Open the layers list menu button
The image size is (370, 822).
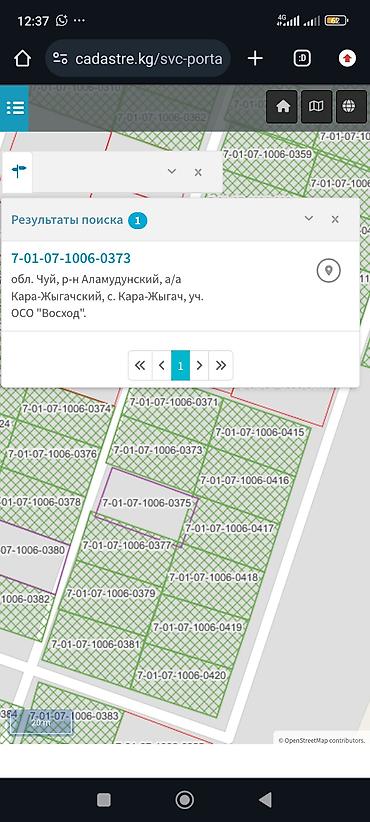tap(15, 108)
